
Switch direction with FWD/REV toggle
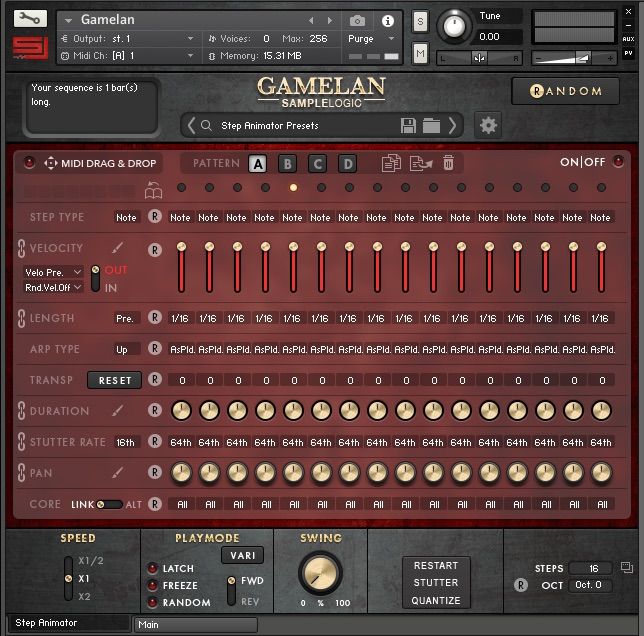pyautogui.click(x=232, y=590)
